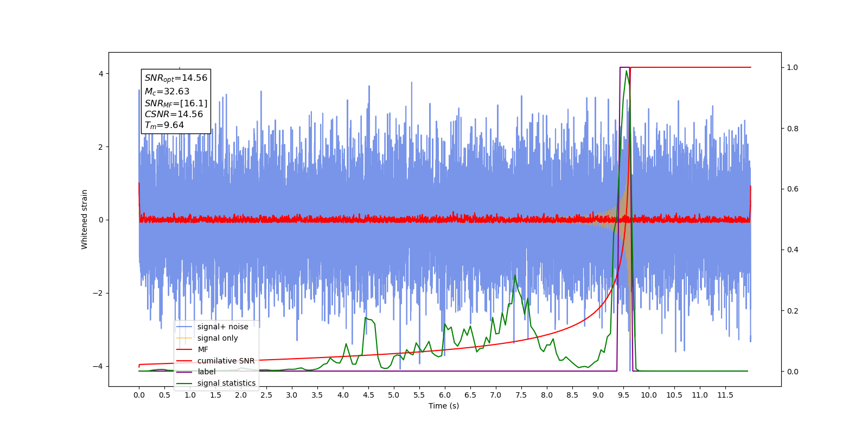Click the −4 tick on left axis
The image size is (868, 434).
tap(98, 366)
